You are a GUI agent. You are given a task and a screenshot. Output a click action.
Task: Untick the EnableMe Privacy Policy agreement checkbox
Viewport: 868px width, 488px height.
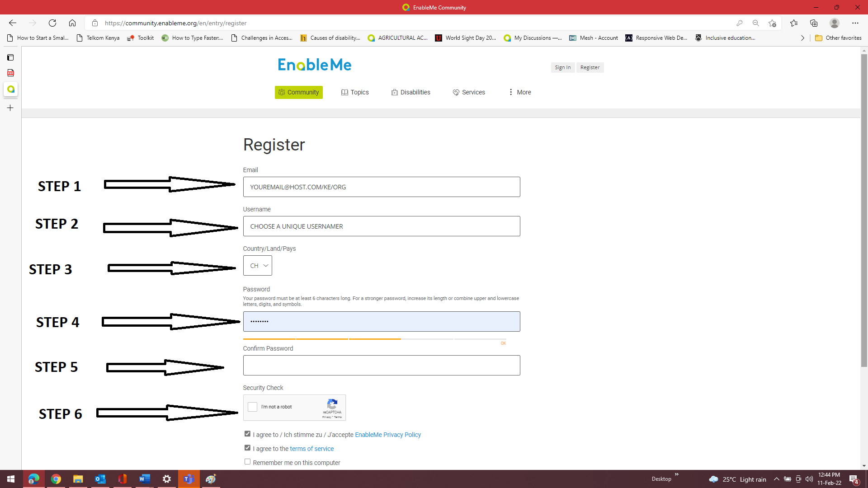point(247,434)
